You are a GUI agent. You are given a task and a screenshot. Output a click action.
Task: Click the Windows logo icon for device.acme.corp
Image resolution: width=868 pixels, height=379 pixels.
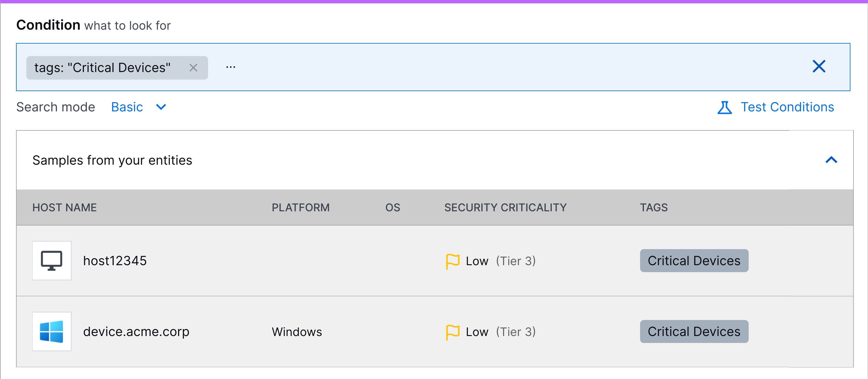(x=52, y=331)
